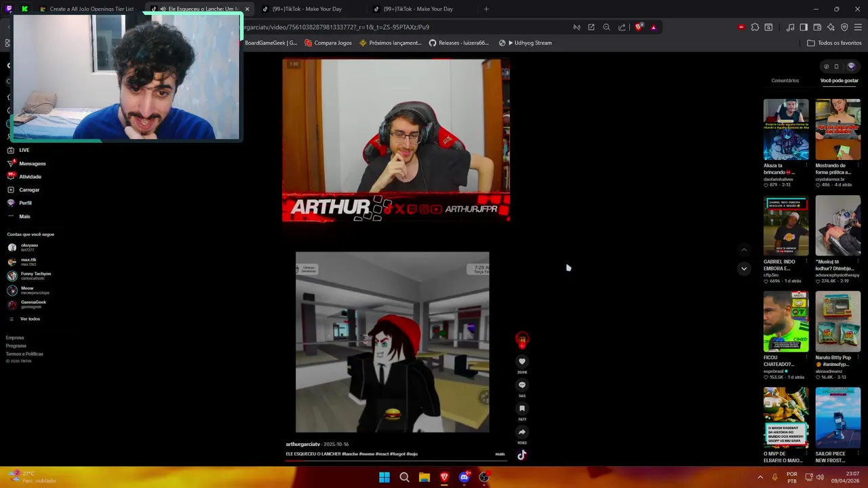
Task: Open Leo AI sparkle icon
Action: pos(831,27)
